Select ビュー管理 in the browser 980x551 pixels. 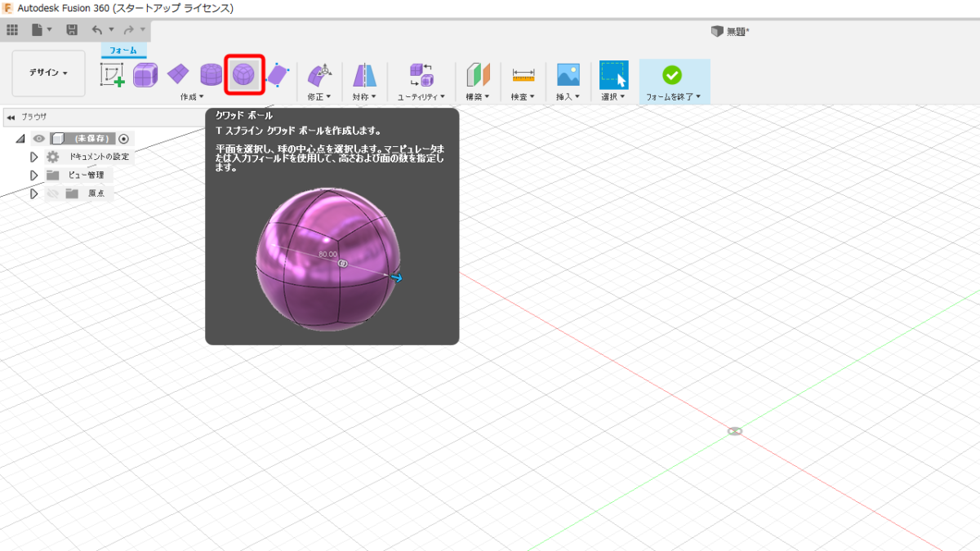click(x=86, y=175)
